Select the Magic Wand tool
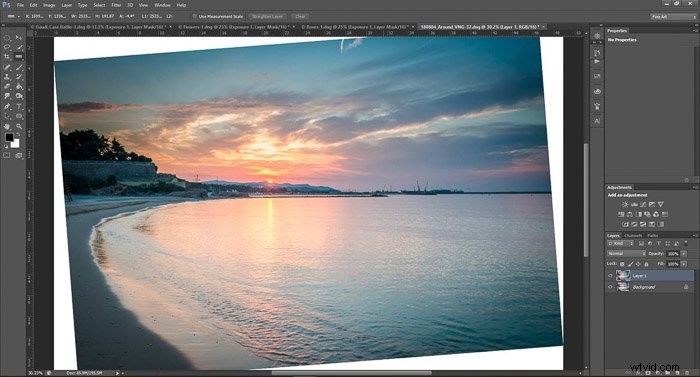 (19, 46)
